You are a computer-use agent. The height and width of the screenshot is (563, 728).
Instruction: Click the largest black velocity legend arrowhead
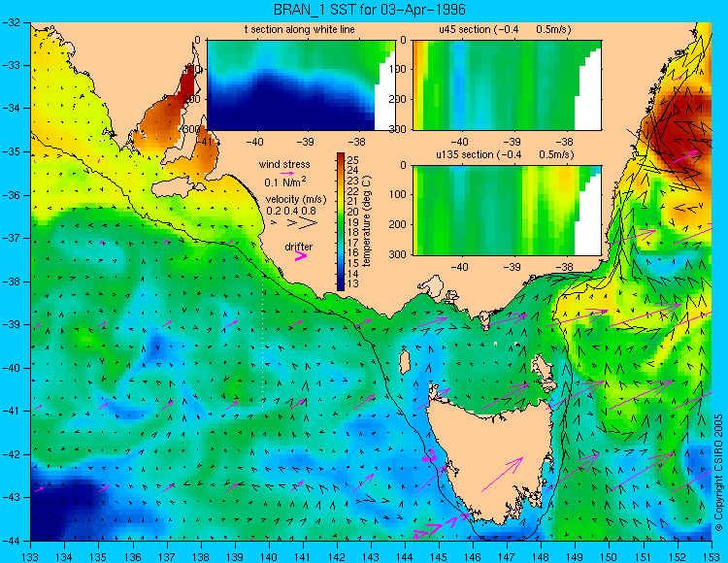[x=309, y=223]
